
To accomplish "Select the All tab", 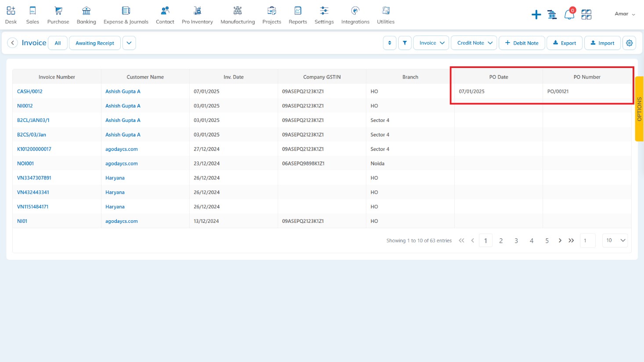I will pos(58,43).
